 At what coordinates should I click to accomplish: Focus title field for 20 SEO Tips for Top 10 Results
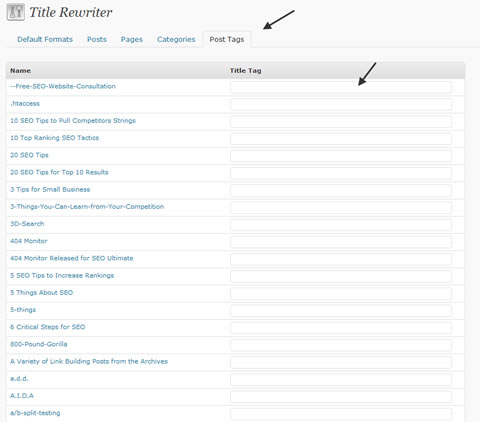tap(341, 173)
